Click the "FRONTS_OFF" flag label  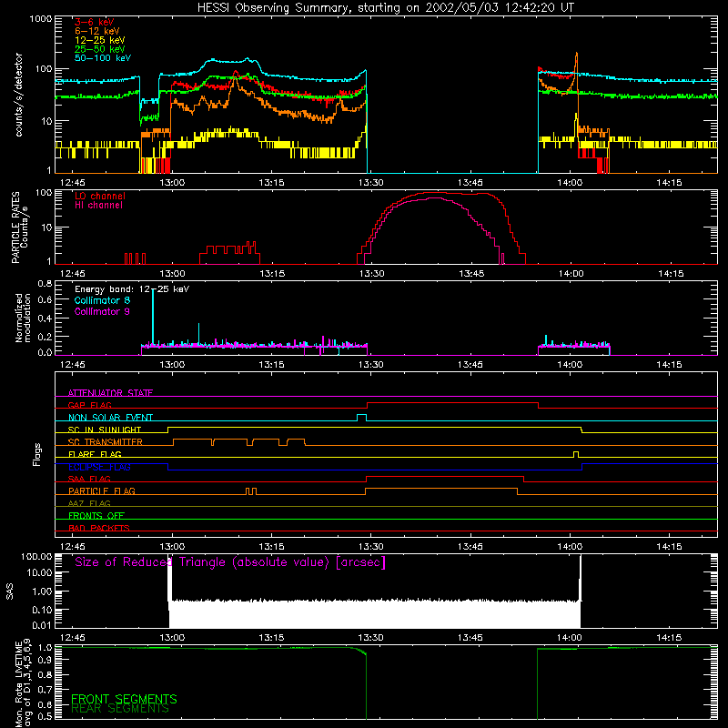pyautogui.click(x=96, y=516)
